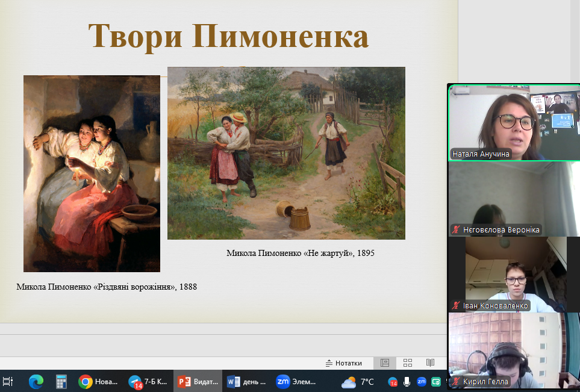Click the caption «Не жартуй», 1895
Viewport: 580px width, 392px height.
tap(301, 253)
